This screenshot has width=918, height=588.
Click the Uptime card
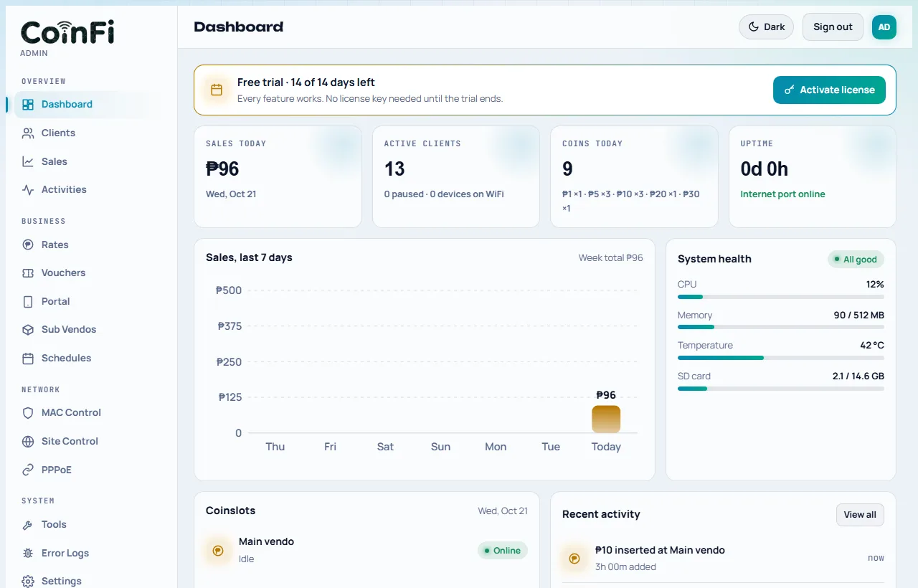click(x=813, y=177)
